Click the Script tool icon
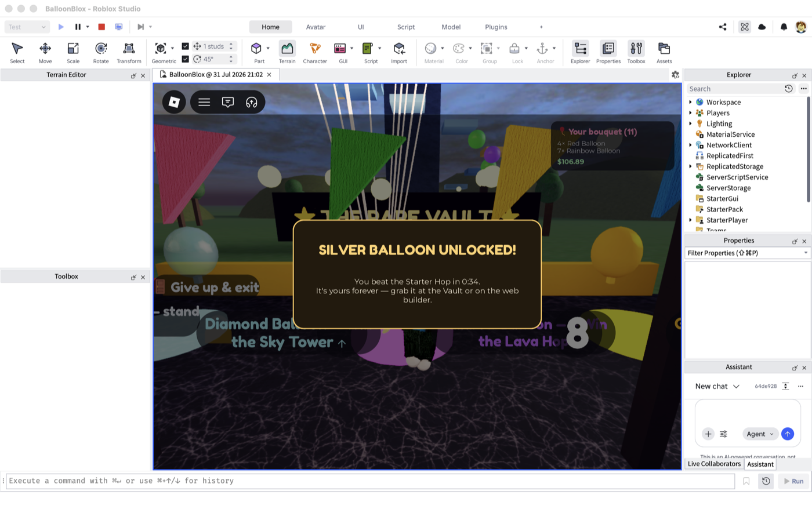The height and width of the screenshot is (509, 812). click(368, 49)
